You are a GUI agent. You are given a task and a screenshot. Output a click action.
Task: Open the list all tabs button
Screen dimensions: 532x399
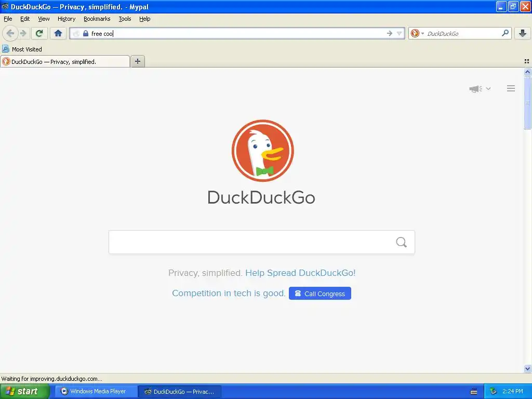[527, 61]
